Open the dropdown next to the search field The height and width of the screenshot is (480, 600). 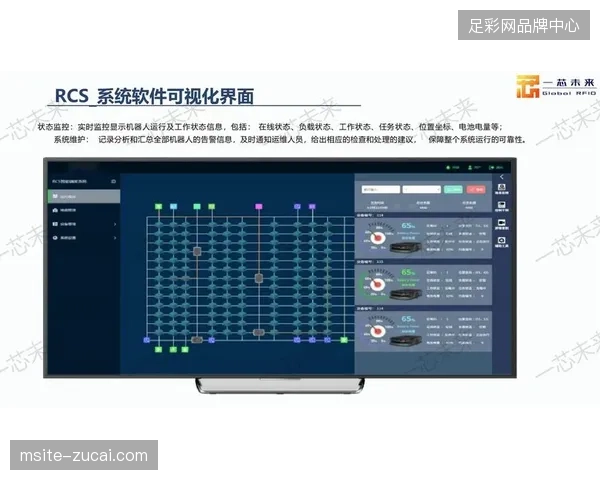[422, 189]
